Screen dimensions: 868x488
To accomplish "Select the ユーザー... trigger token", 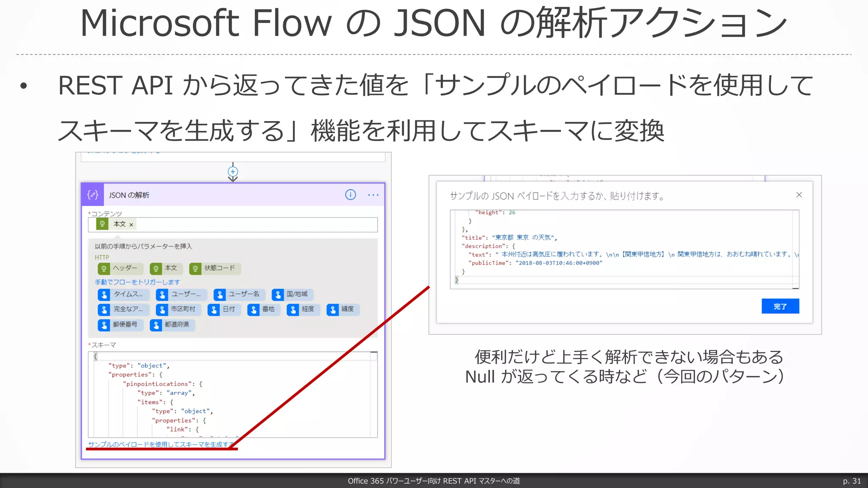I will pyautogui.click(x=181, y=294).
